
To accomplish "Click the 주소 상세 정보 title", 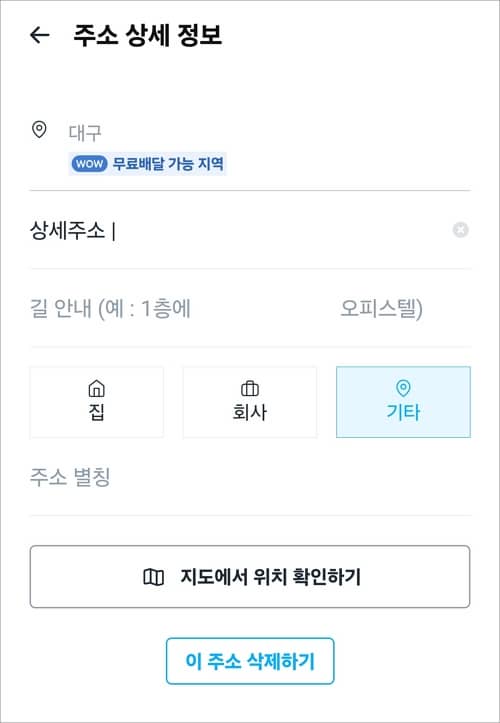I will coord(148,36).
